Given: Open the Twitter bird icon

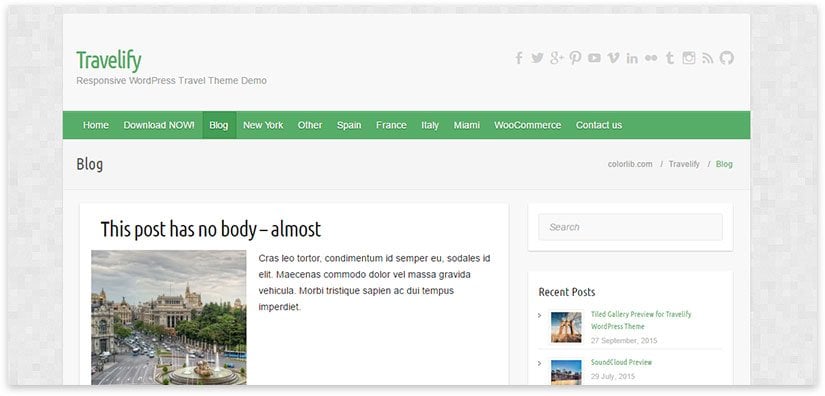Looking at the screenshot, I should (537, 58).
